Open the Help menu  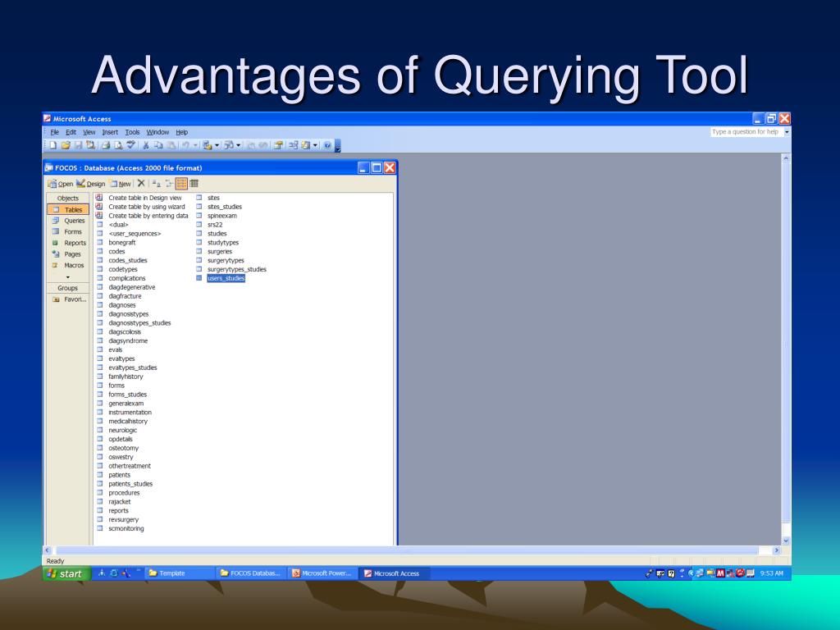pos(181,132)
